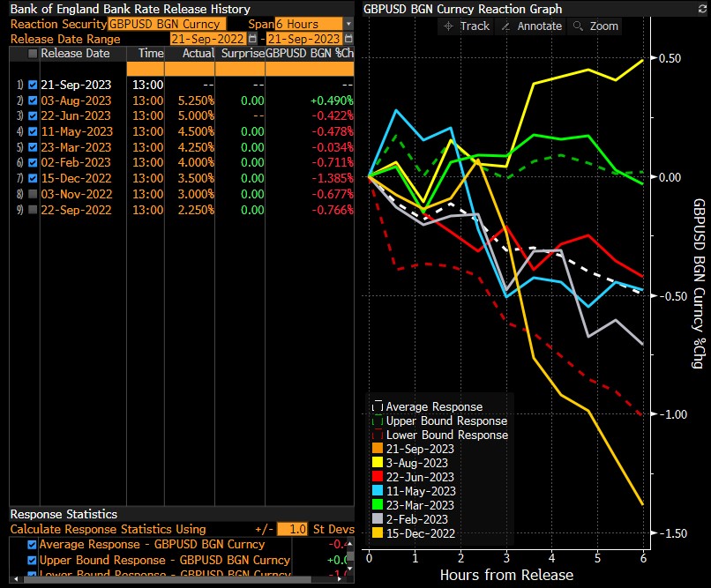This screenshot has height=588, width=711.
Task: Open the end date calendar picker
Action: pos(348,39)
